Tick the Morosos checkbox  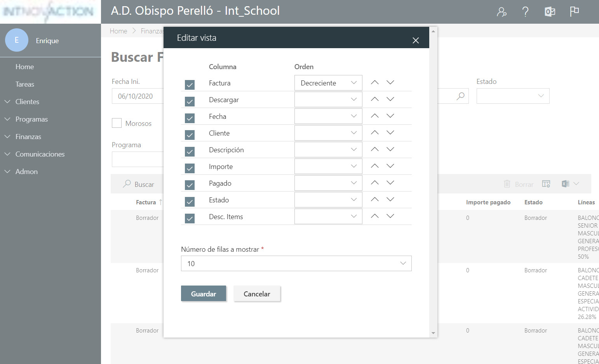coord(117,123)
